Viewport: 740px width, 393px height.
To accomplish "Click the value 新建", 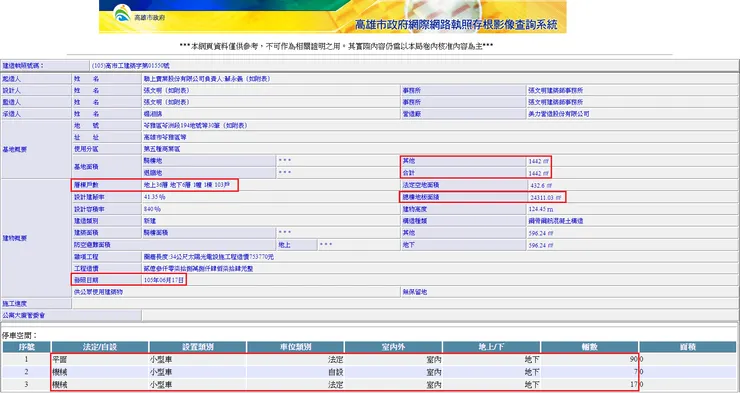I will tap(150, 221).
